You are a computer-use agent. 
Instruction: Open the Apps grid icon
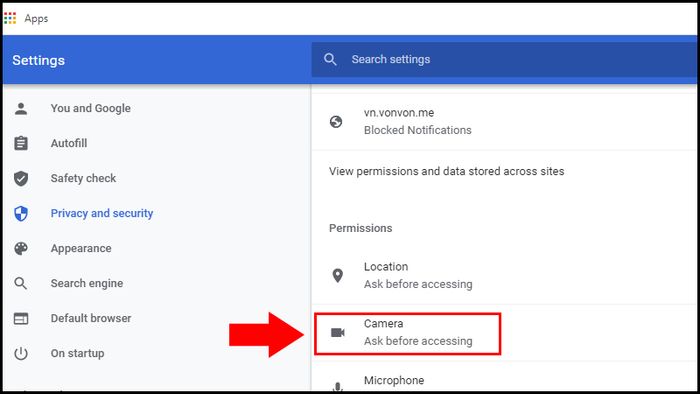pos(10,18)
